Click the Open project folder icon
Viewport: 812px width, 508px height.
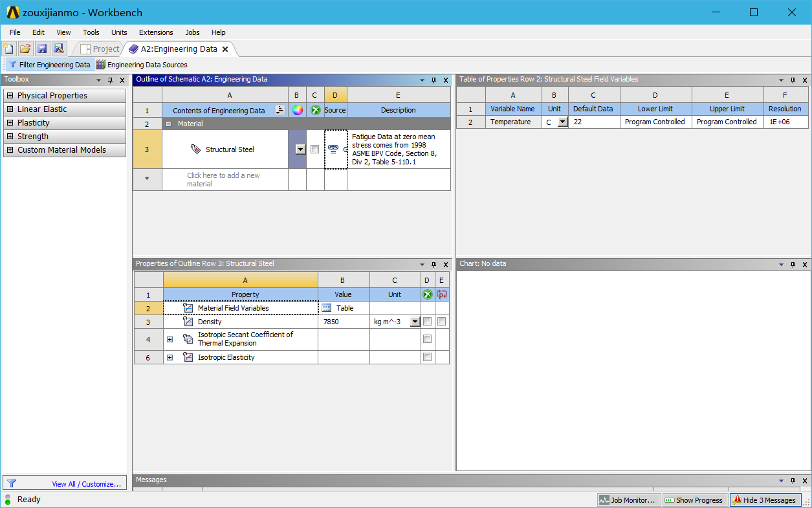pos(25,49)
